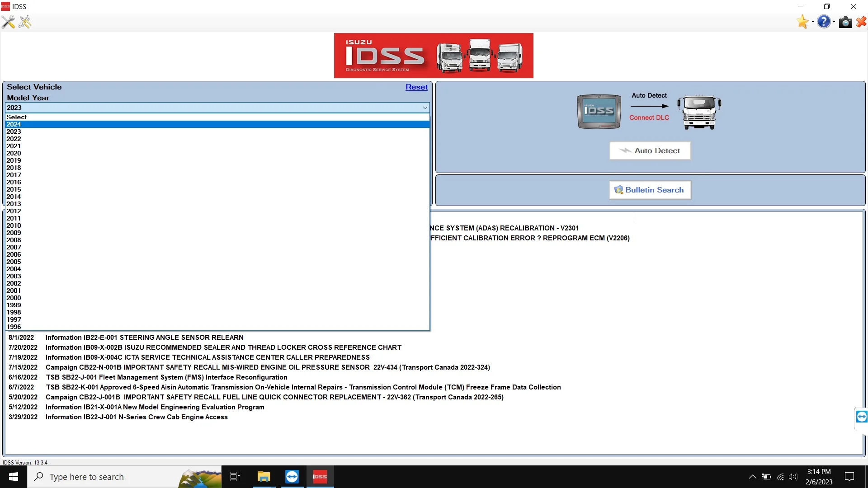Viewport: 868px width, 488px height.
Task: Pick 2018 from the year list
Action: tap(217, 168)
